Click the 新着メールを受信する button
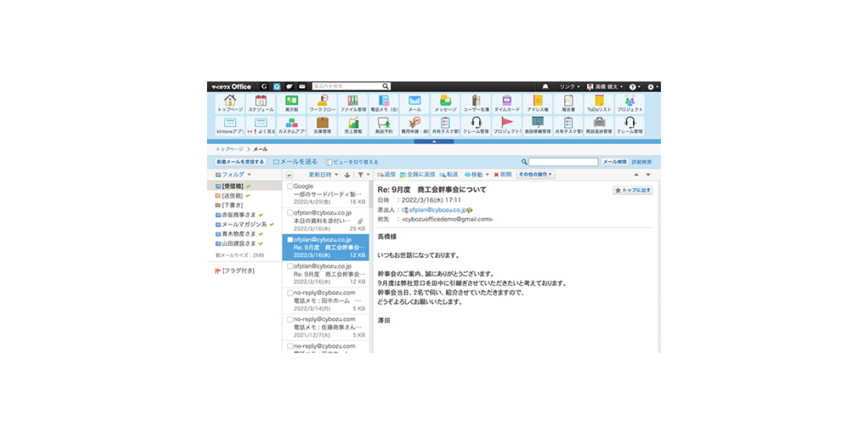868x434 pixels. pyautogui.click(x=240, y=162)
